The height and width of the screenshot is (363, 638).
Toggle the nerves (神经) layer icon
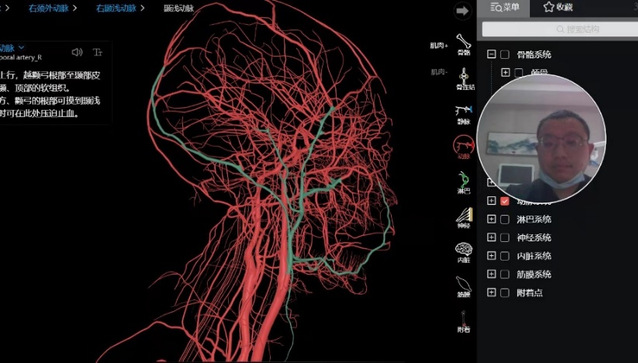464,218
